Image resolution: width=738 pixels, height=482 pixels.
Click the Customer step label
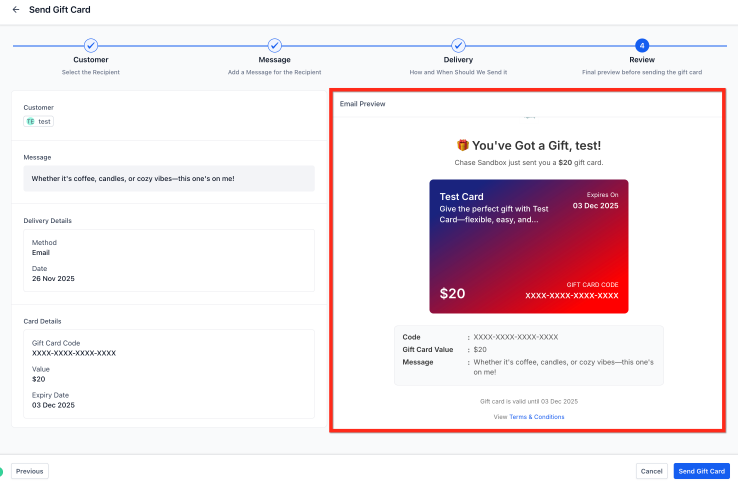coord(91,61)
